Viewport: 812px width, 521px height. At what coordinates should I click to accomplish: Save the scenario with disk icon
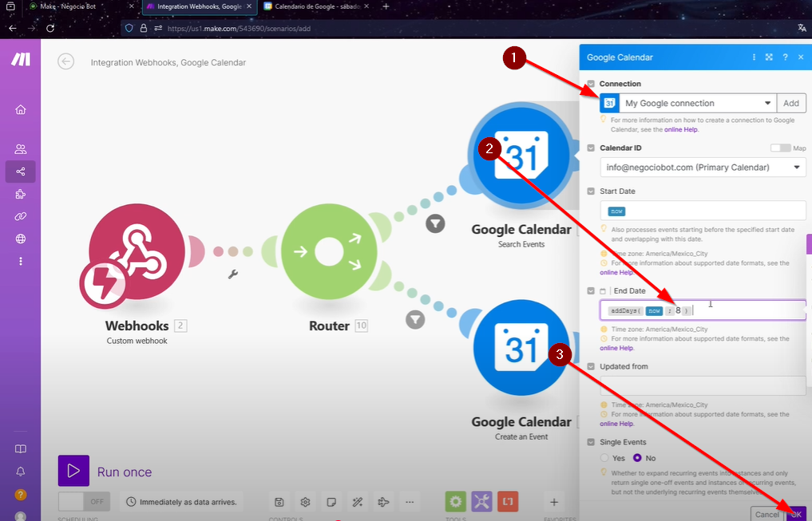(279, 502)
